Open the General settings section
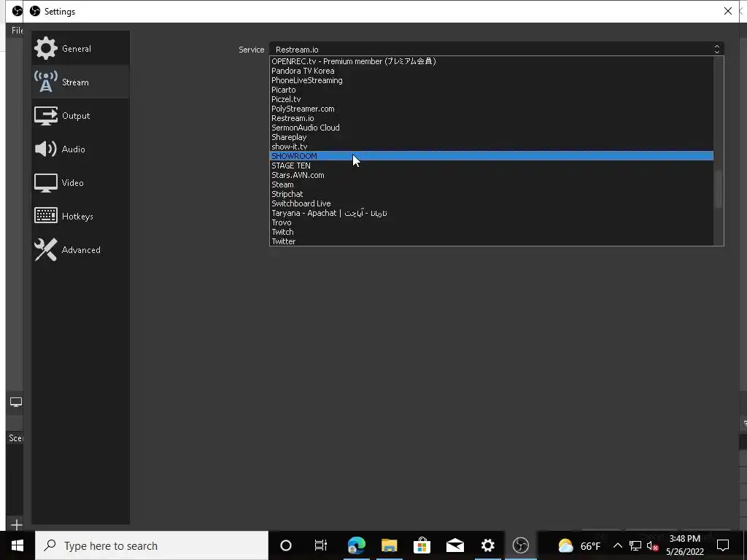747x560 pixels. (x=80, y=49)
